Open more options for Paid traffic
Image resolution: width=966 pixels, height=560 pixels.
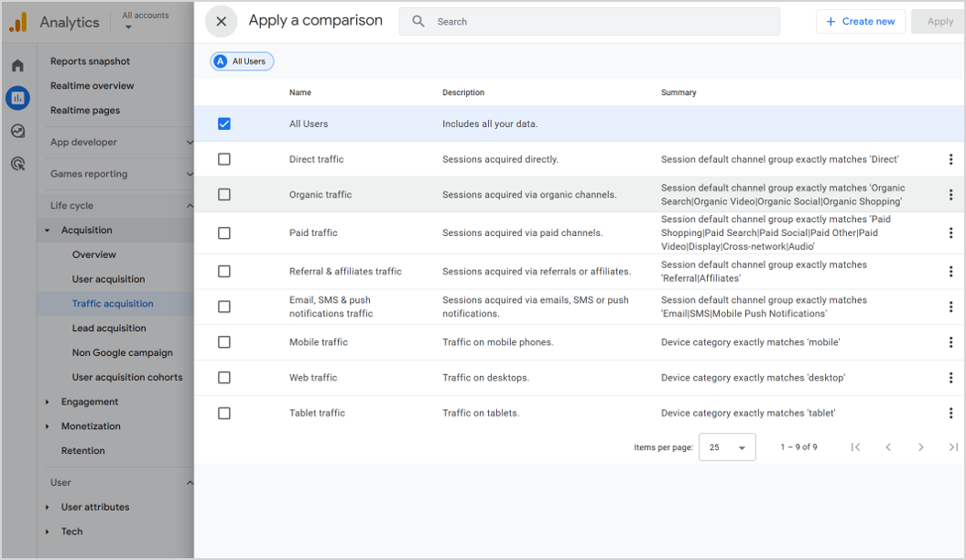click(x=950, y=232)
